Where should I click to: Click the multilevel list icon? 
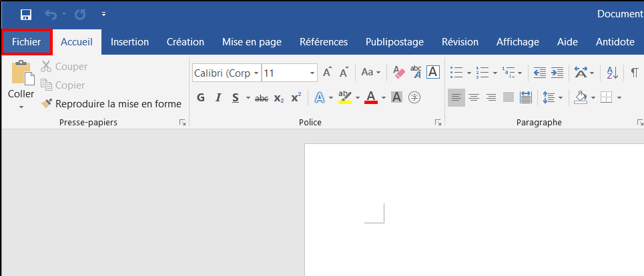[x=508, y=73]
